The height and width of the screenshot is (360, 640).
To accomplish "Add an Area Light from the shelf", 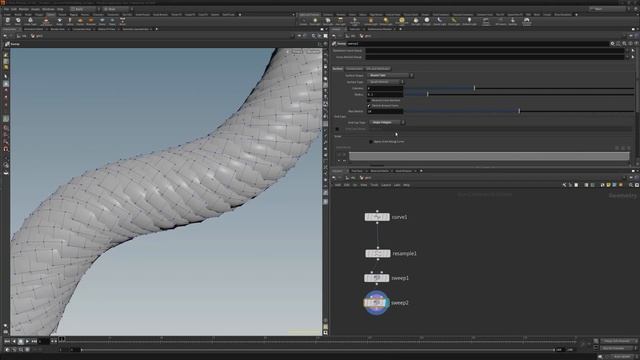I will click(339, 21).
